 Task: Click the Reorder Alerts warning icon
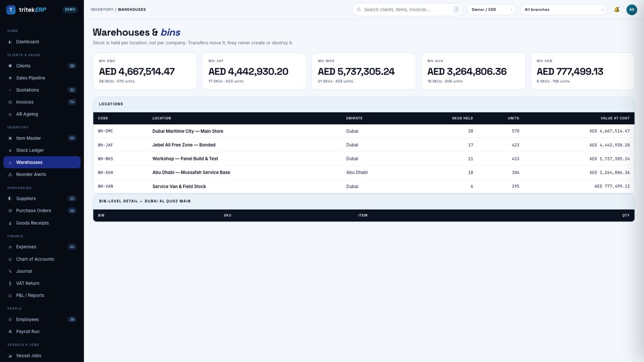[10, 174]
